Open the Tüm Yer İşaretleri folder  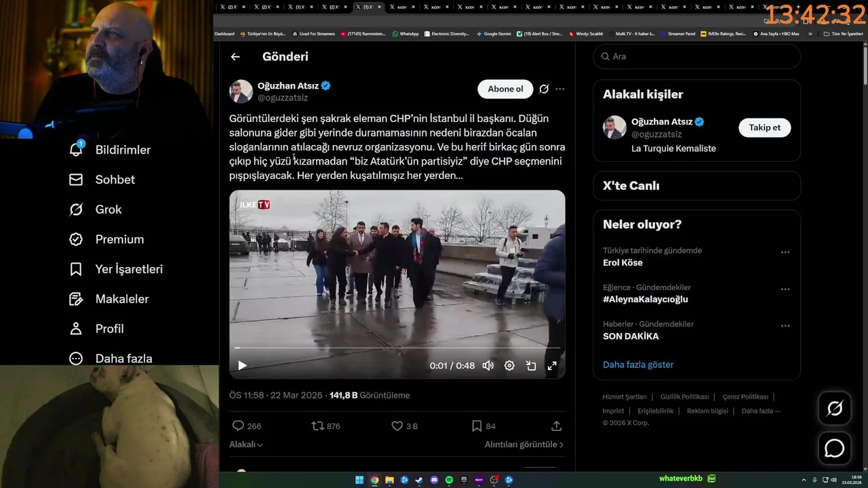(843, 33)
